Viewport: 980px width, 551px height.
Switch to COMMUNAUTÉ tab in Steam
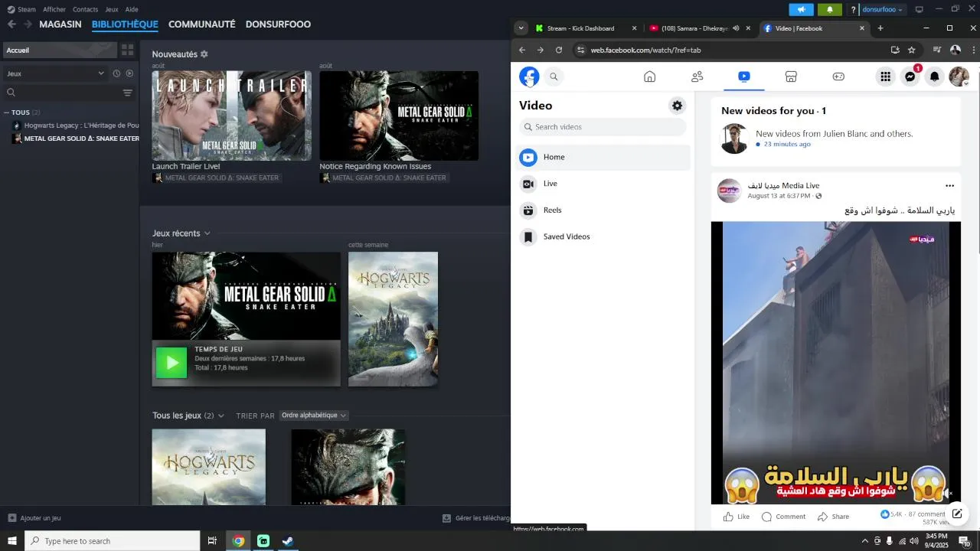(x=202, y=24)
